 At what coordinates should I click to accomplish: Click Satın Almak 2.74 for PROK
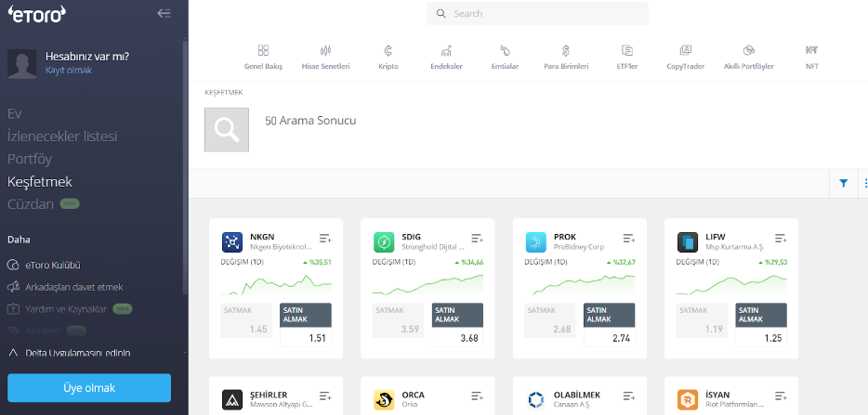(x=609, y=325)
